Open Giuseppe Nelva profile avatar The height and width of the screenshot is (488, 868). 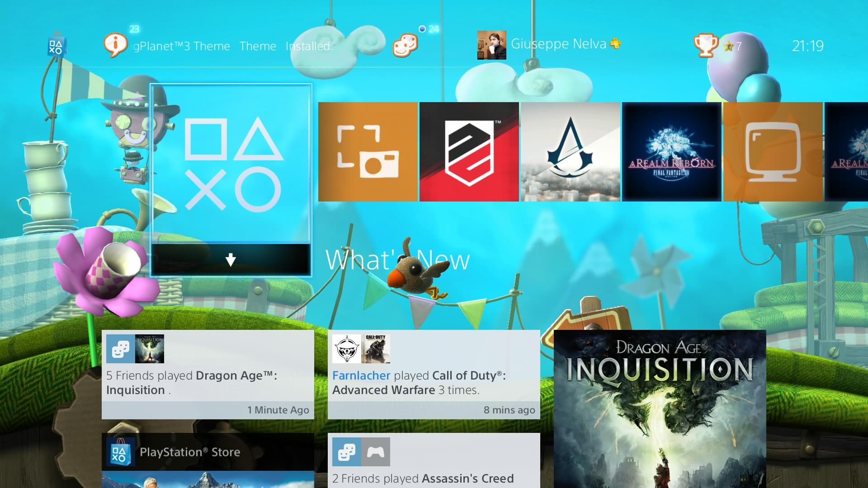click(x=491, y=45)
